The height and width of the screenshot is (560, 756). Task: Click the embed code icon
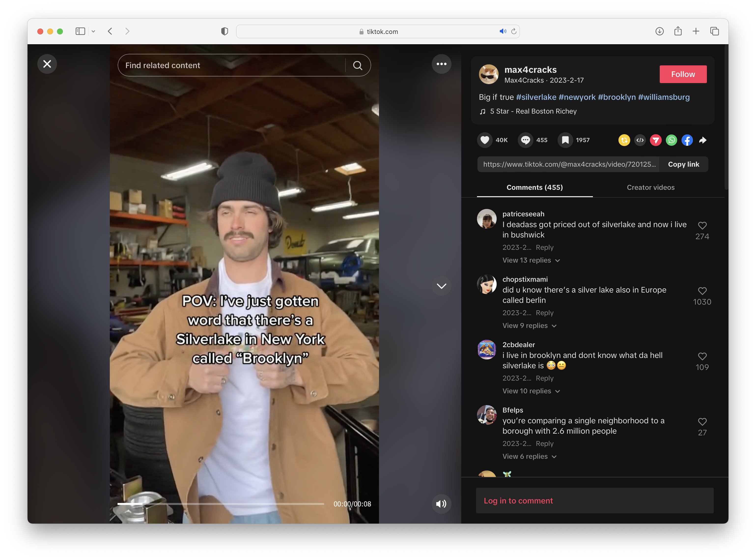click(640, 140)
